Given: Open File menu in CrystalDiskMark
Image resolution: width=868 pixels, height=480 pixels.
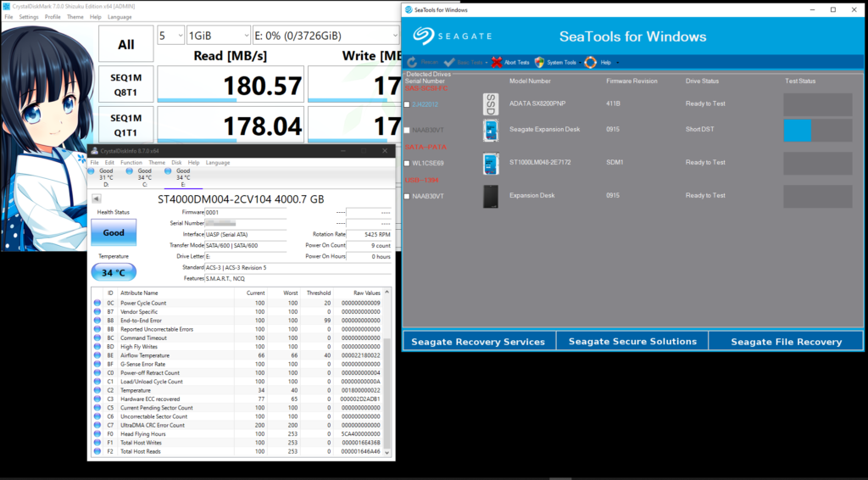Looking at the screenshot, I should (x=8, y=17).
